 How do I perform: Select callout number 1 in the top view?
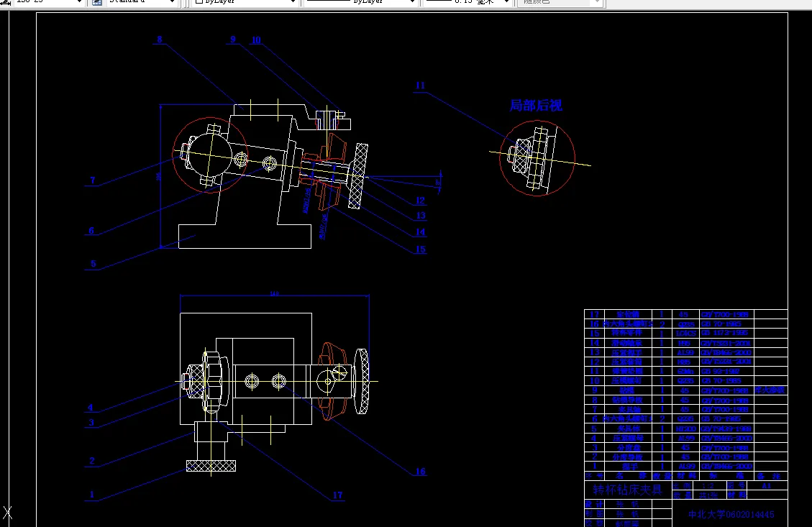tap(91, 495)
